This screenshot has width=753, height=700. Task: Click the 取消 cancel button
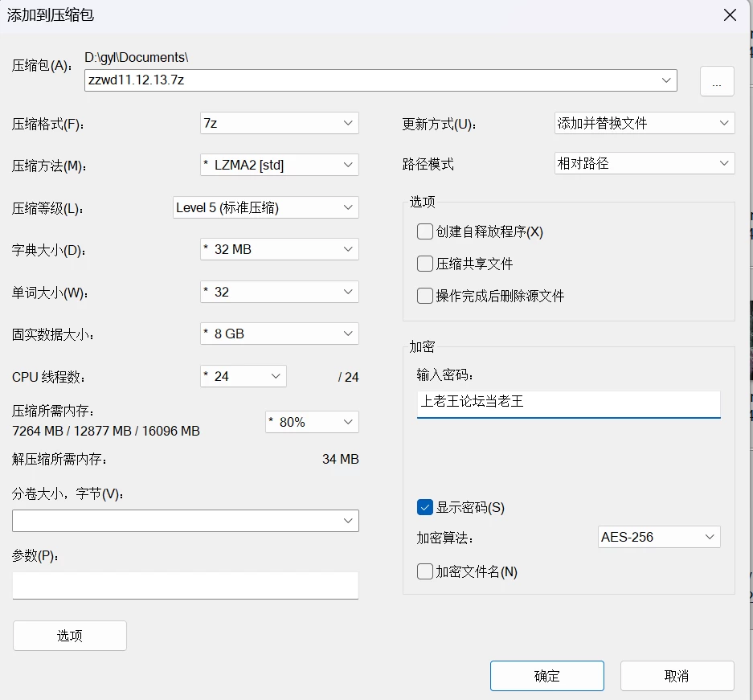pos(677,676)
